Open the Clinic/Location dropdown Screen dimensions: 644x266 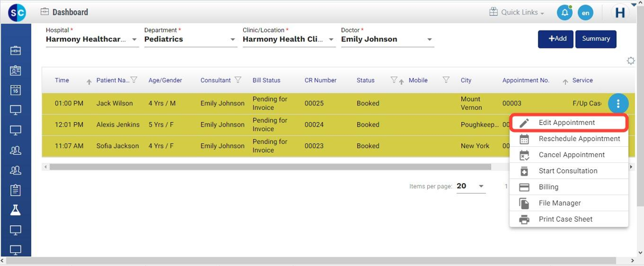[x=289, y=40]
